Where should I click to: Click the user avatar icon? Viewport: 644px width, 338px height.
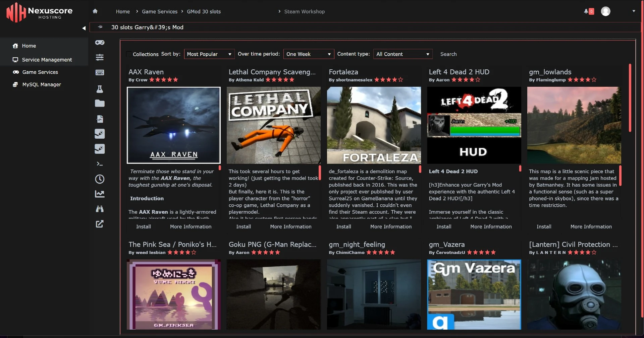[605, 11]
